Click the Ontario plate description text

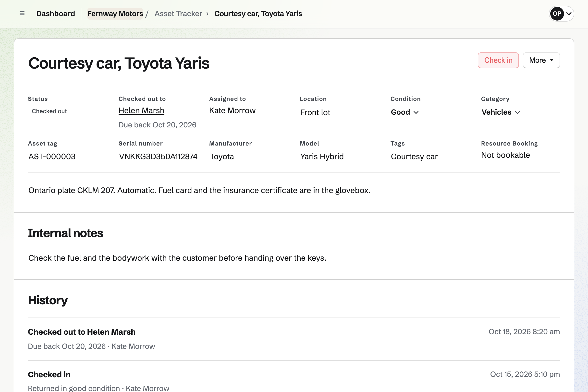click(x=199, y=191)
